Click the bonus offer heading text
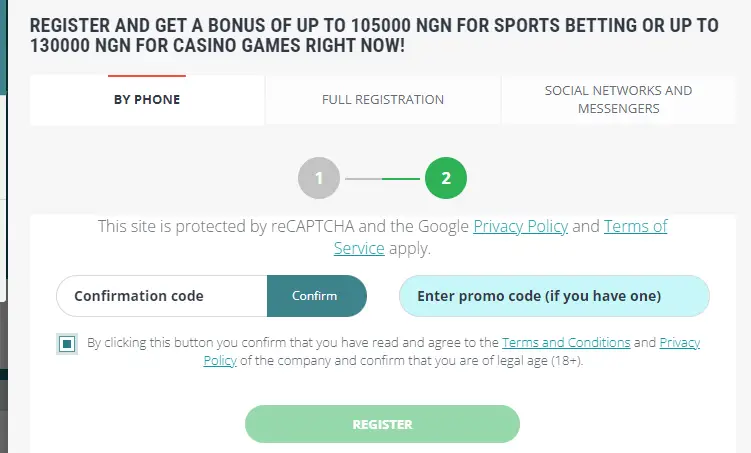Image resolution: width=751 pixels, height=453 pixels. click(x=374, y=36)
